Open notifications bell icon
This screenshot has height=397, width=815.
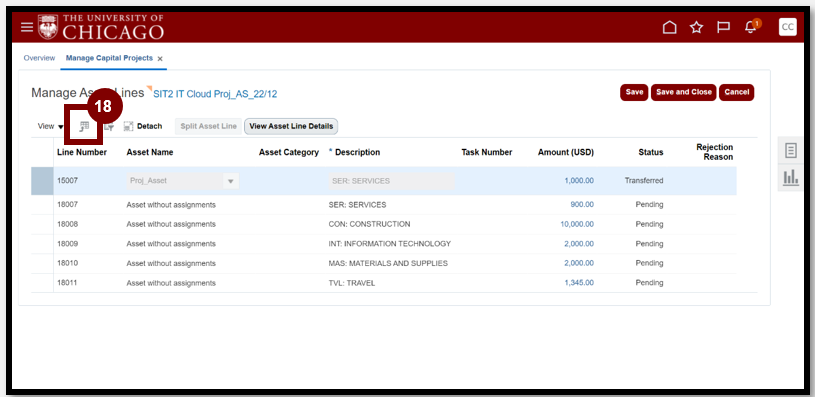pos(752,27)
